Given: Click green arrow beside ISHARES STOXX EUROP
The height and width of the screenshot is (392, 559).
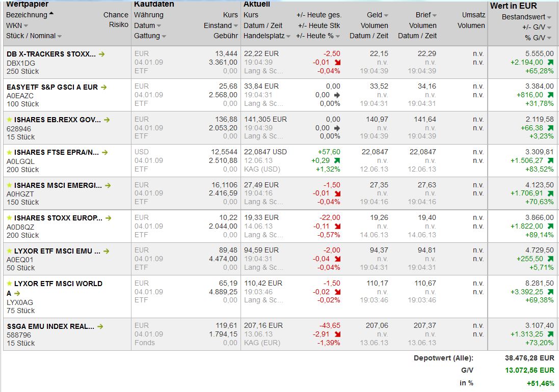Looking at the screenshot, I should 108,218.
